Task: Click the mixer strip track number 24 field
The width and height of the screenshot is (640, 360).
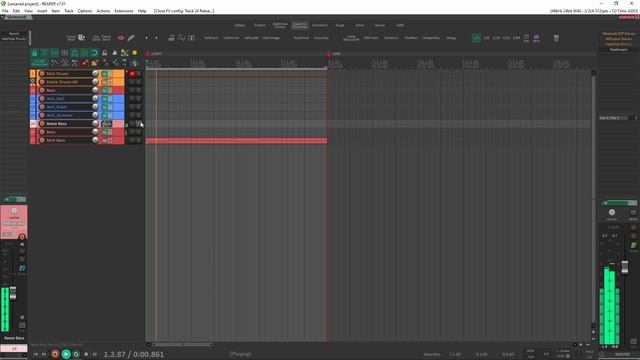Action: [14, 349]
